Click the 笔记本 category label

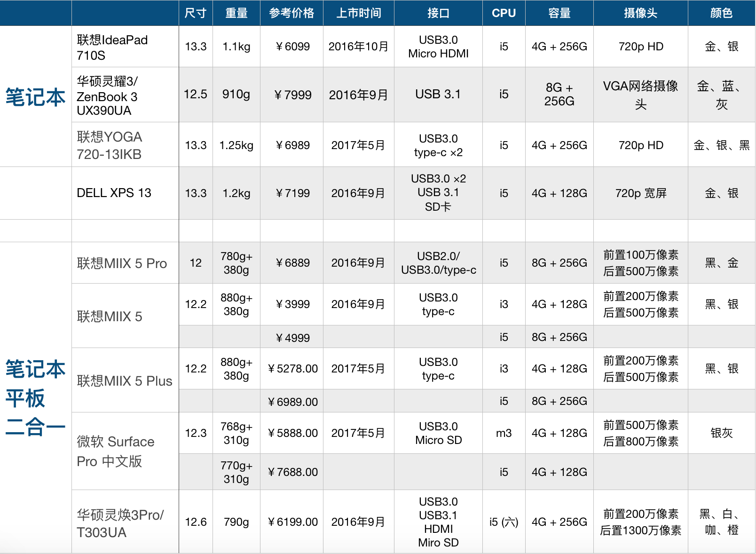coord(36,97)
